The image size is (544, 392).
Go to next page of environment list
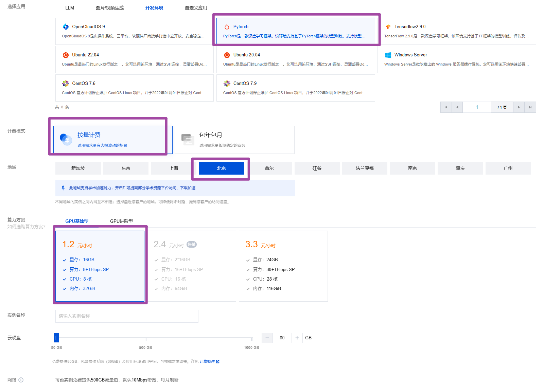pyautogui.click(x=519, y=107)
